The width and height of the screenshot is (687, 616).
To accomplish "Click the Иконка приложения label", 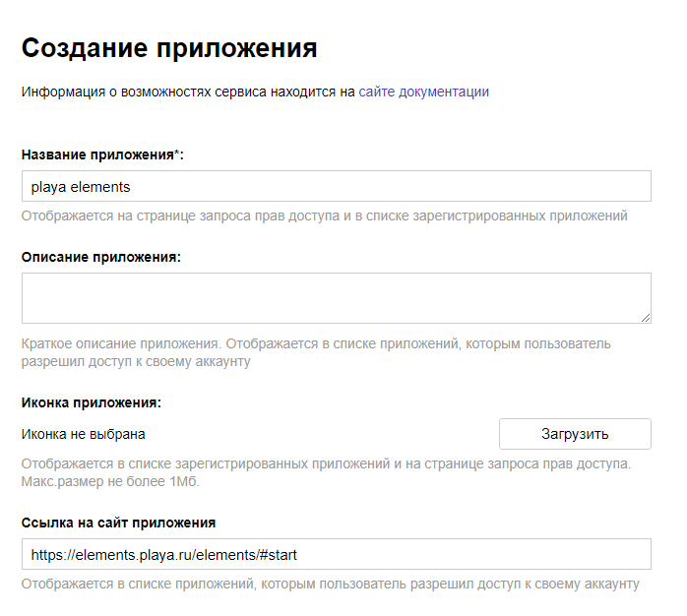I will point(91,402).
